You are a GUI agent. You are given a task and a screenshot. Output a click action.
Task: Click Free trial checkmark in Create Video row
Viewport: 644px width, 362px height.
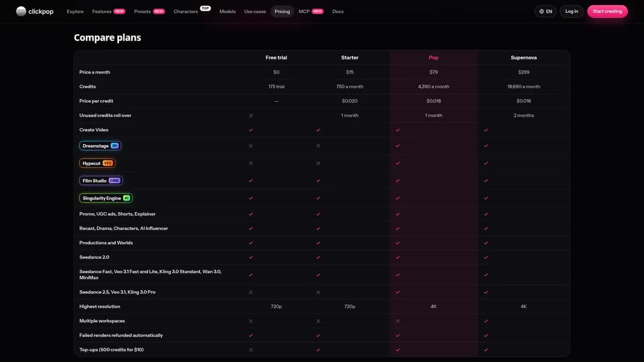coord(251,130)
